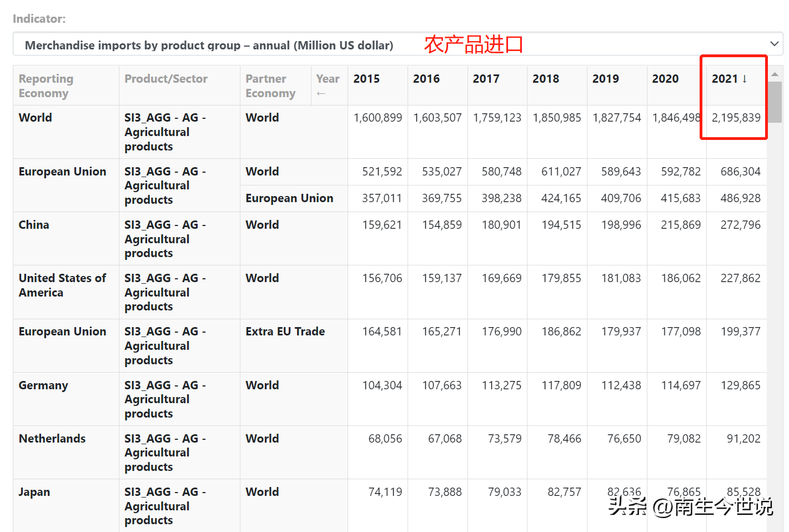Click the Japan reporting economy cell
The height and width of the screenshot is (532, 789).
pos(34,492)
